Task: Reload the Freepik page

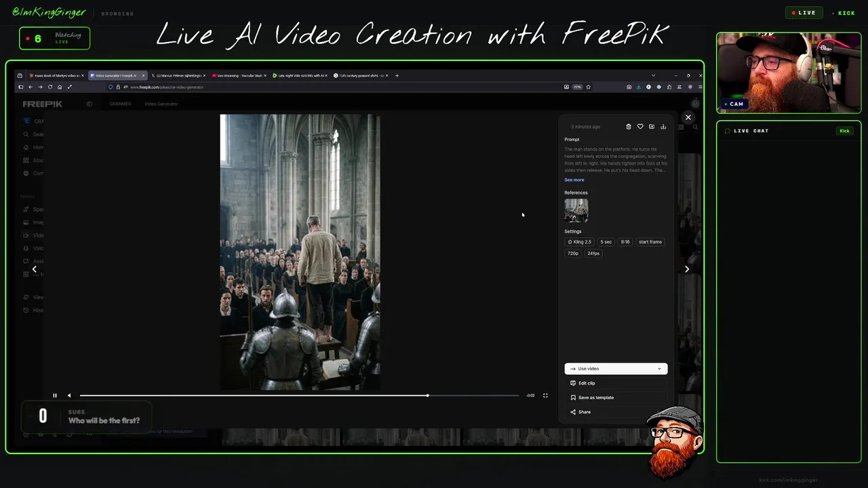Action: click(x=50, y=87)
